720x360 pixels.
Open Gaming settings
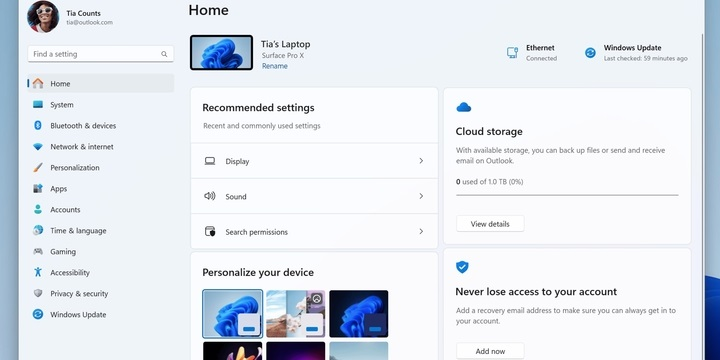click(x=101, y=252)
